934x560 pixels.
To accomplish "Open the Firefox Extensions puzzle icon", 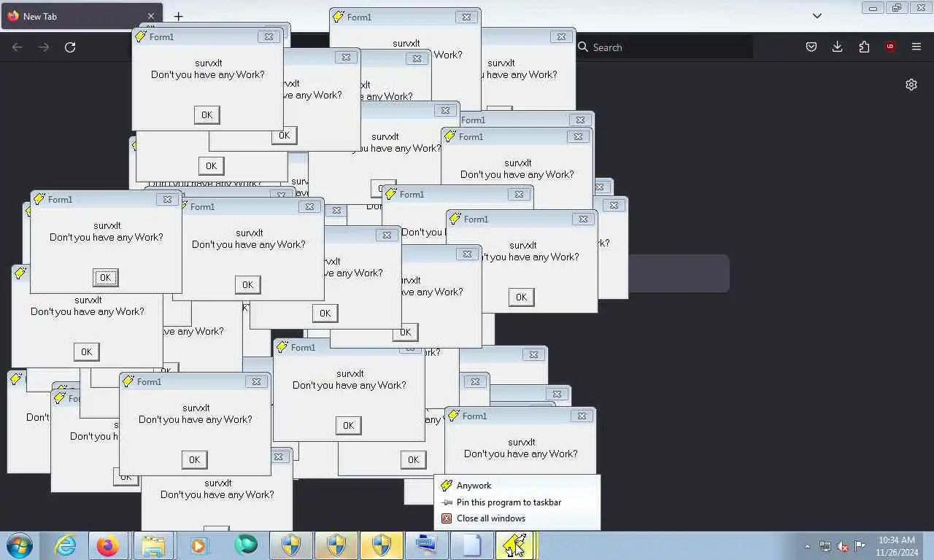I will [864, 47].
